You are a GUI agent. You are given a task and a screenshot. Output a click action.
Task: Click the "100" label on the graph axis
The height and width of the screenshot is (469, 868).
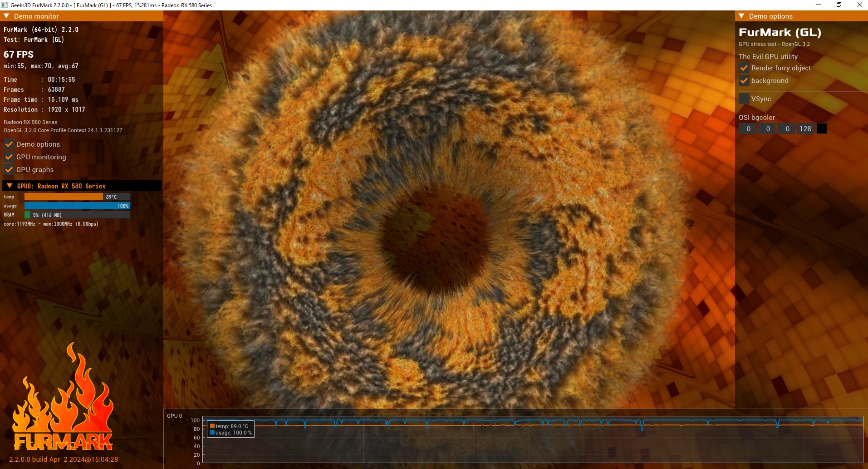[195, 420]
